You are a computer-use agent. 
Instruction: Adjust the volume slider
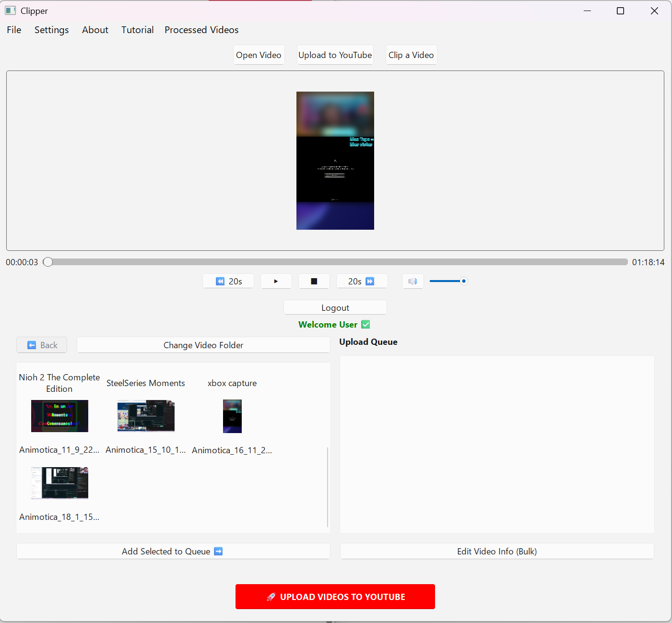click(x=463, y=281)
